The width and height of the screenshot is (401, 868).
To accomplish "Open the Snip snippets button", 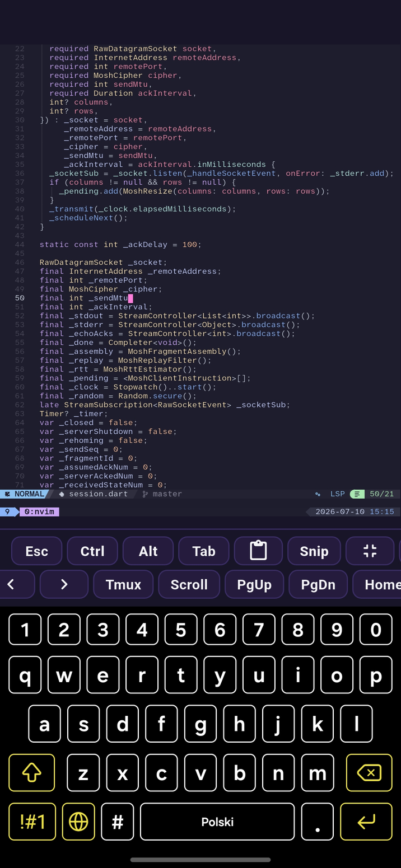I will coord(314,551).
